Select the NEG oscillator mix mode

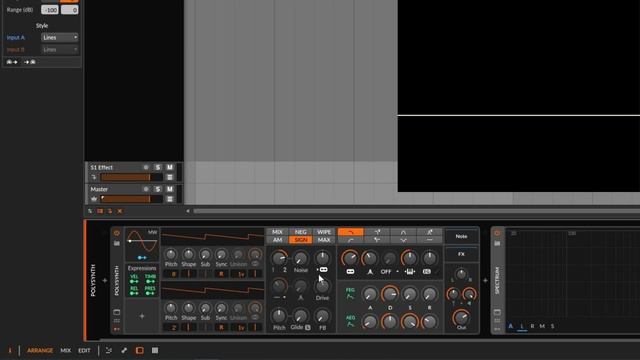click(300, 232)
